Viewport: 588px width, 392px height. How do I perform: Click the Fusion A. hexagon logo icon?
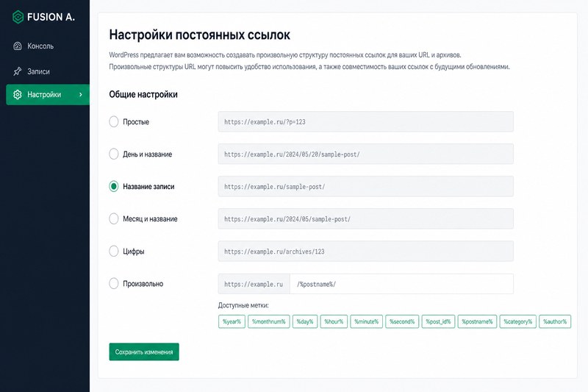[18, 17]
